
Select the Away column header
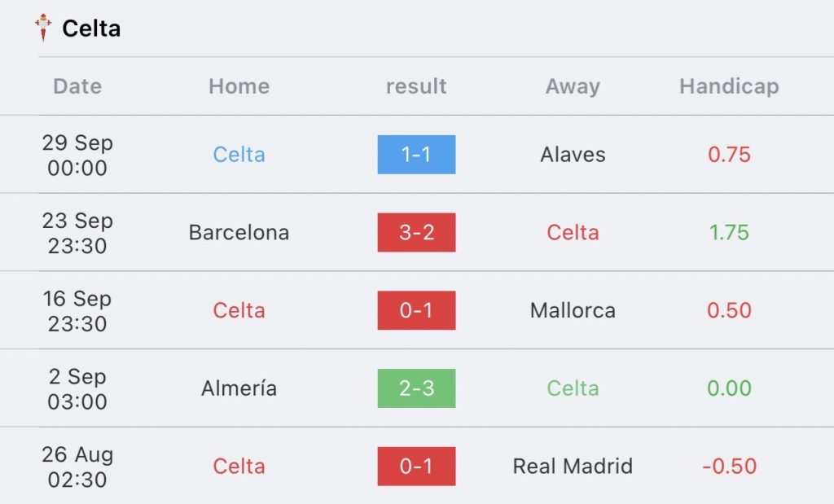point(573,86)
